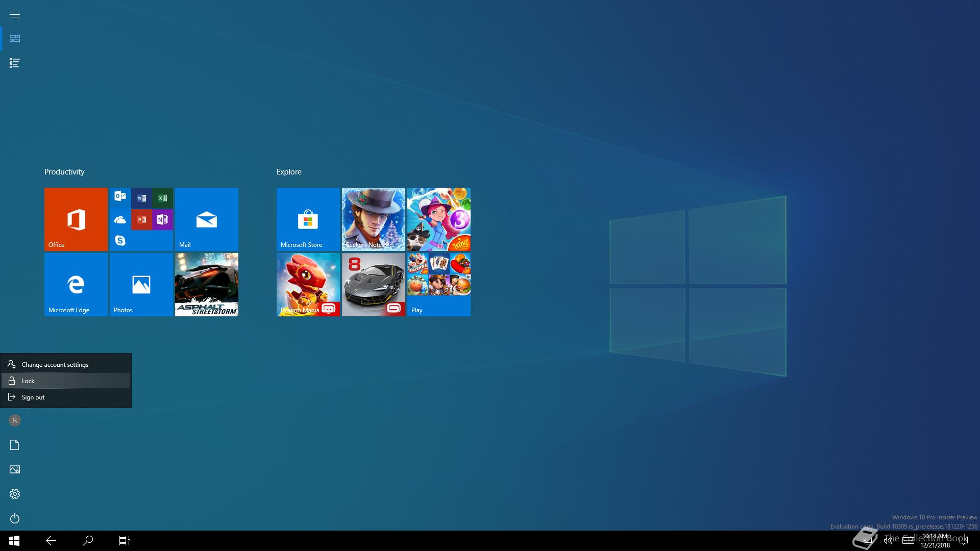Image resolution: width=980 pixels, height=551 pixels.
Task: Click the Explore group header
Action: pyautogui.click(x=289, y=172)
